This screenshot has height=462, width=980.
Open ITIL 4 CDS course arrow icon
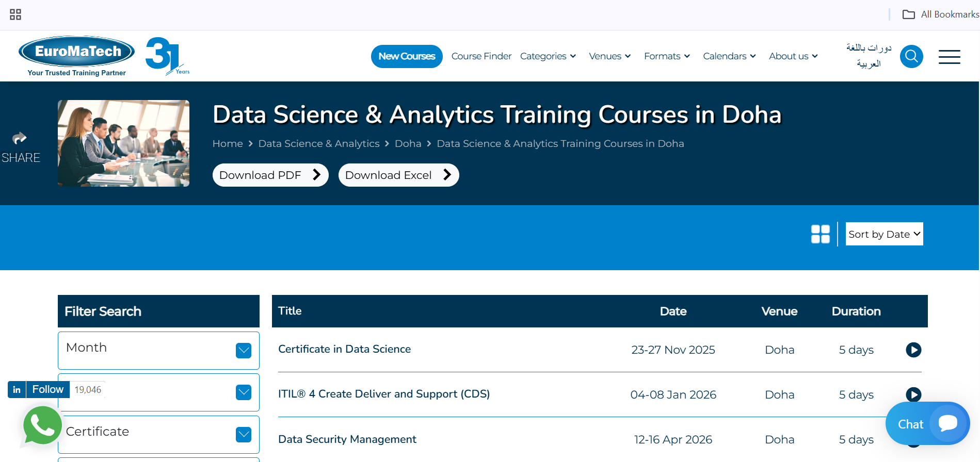pyautogui.click(x=913, y=394)
